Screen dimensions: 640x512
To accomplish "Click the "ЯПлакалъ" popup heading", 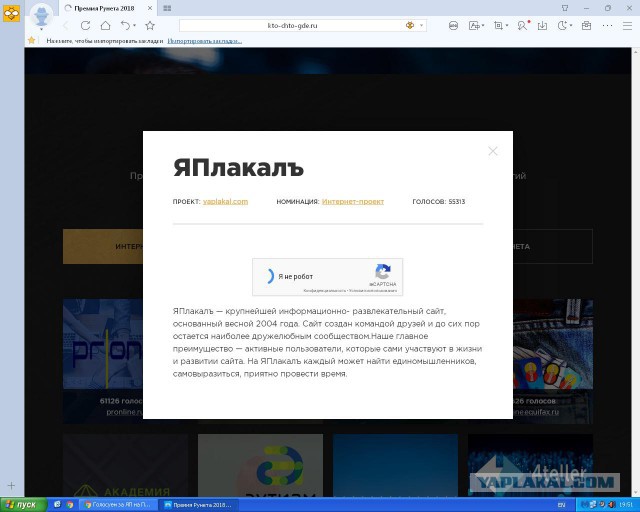I will pos(238,168).
